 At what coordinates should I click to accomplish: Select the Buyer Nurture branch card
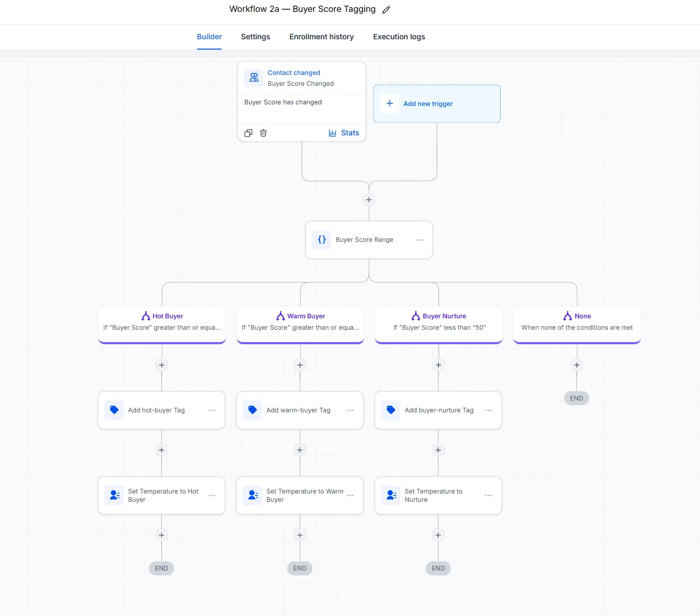coord(439,325)
